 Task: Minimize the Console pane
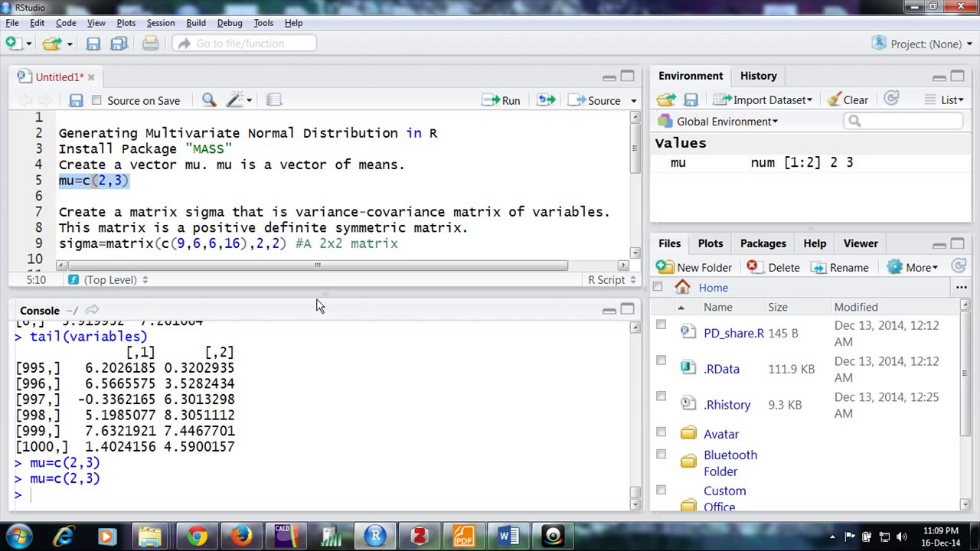click(609, 310)
